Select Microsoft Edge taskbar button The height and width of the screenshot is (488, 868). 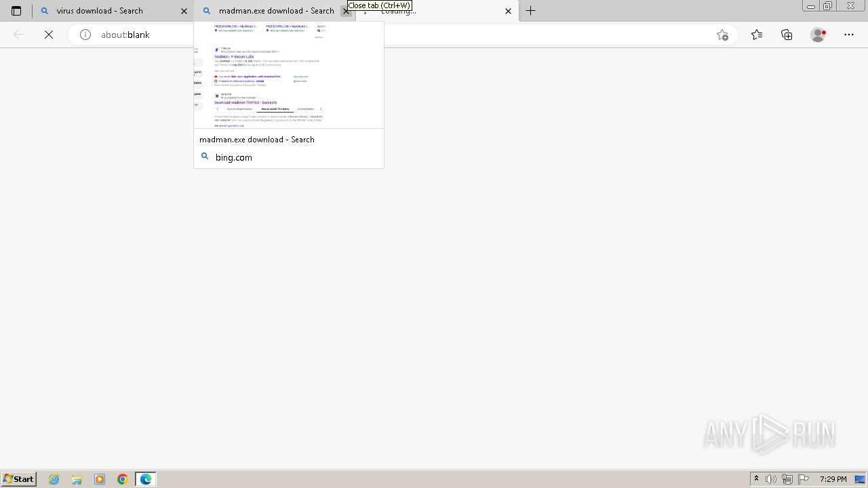[146, 479]
